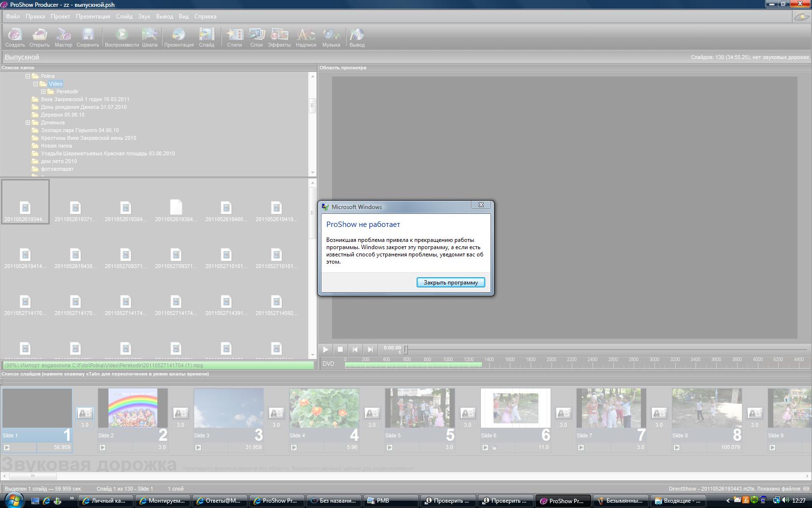
Task: Switch to PMB taskbar window
Action: 391,501
